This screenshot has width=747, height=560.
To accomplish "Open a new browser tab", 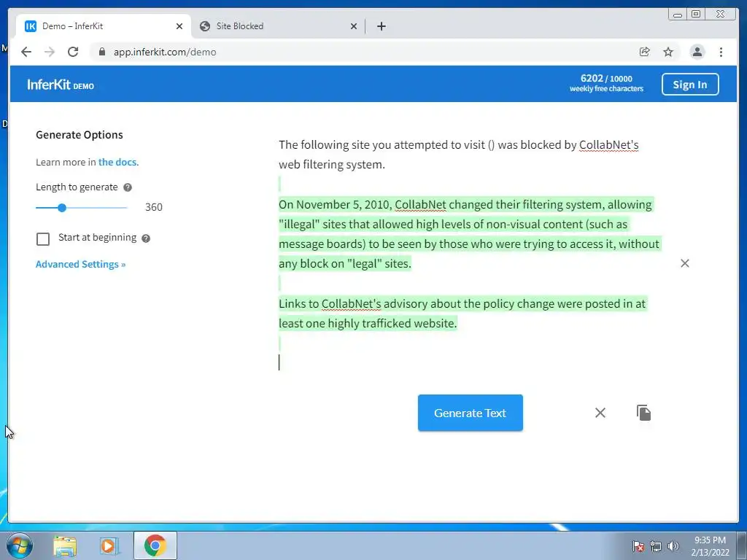I will [x=381, y=26].
